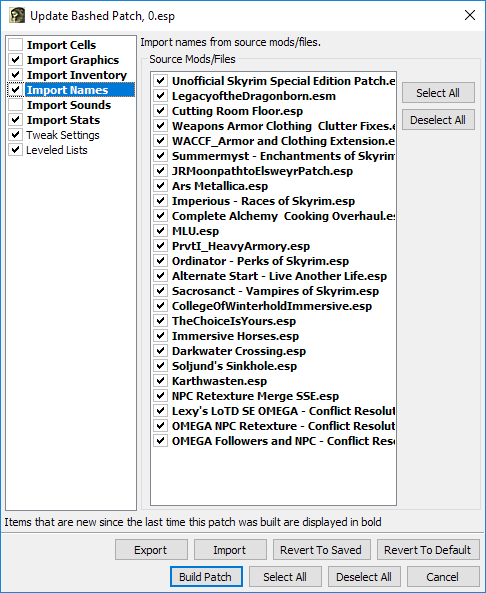Click the Wrye Bash icon in title bar
The width and height of the screenshot is (486, 593).
pyautogui.click(x=16, y=16)
